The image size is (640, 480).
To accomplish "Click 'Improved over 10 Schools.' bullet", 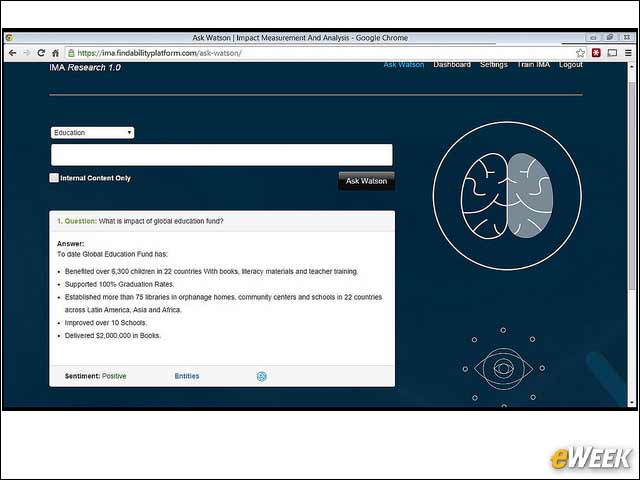I will pos(106,322).
